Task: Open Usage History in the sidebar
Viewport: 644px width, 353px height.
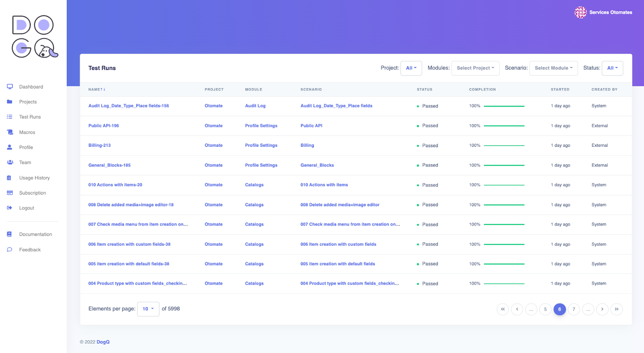Action: tap(35, 178)
